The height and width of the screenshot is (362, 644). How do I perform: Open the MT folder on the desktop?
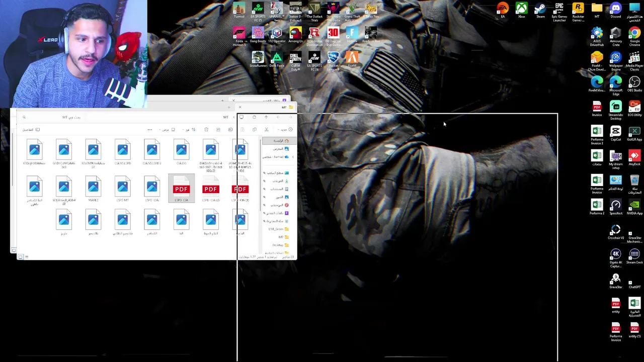tap(597, 10)
